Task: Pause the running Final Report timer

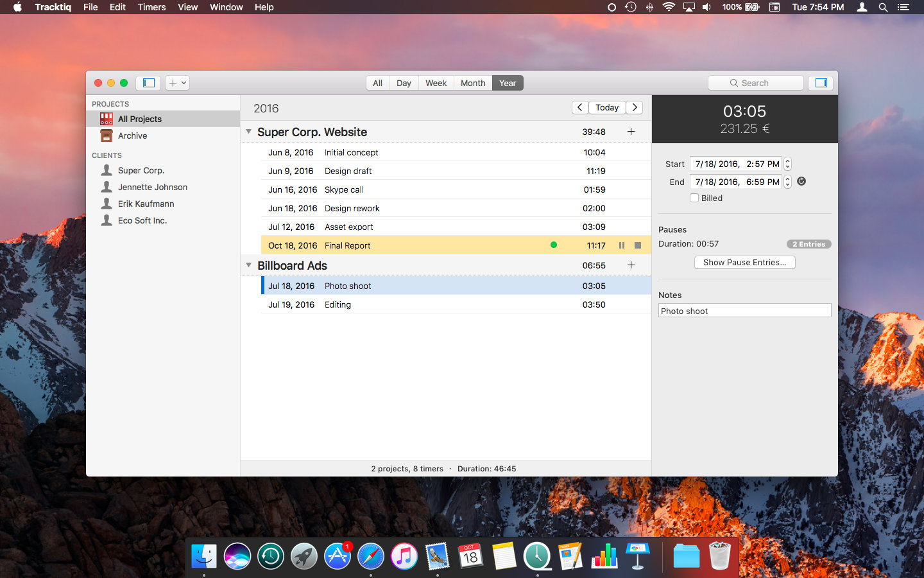Action: point(621,245)
